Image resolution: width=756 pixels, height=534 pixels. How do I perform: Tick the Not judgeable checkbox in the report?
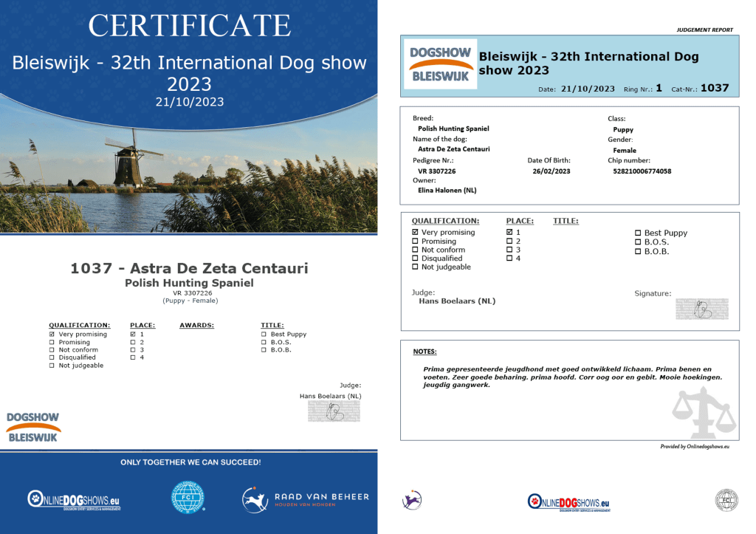coord(415,267)
